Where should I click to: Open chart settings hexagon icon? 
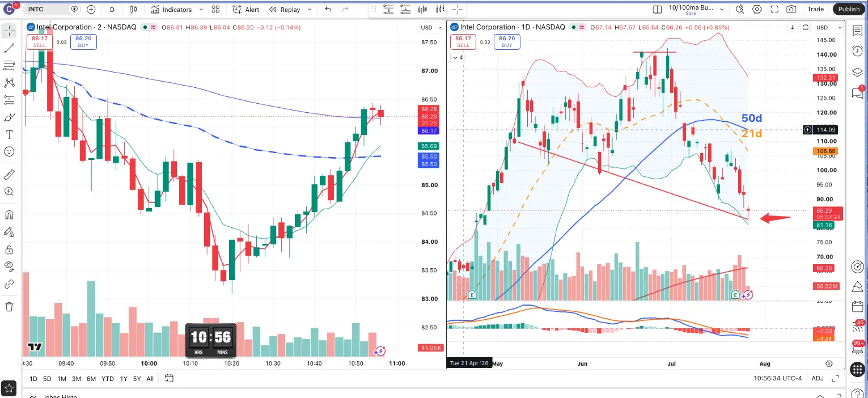(x=757, y=9)
